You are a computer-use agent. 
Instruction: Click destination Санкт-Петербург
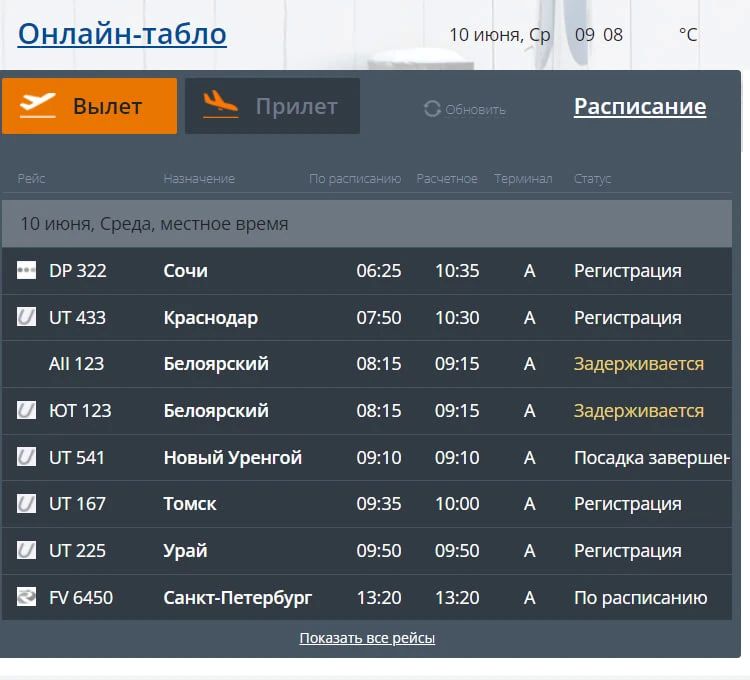[237, 598]
